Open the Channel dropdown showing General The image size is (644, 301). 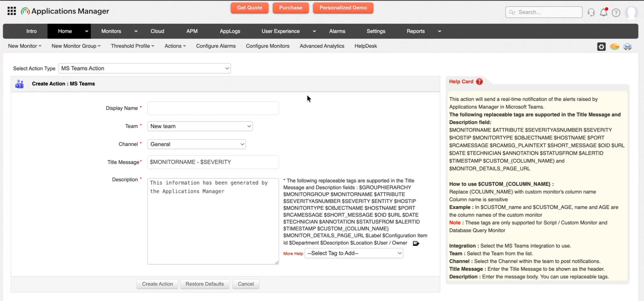tap(197, 144)
